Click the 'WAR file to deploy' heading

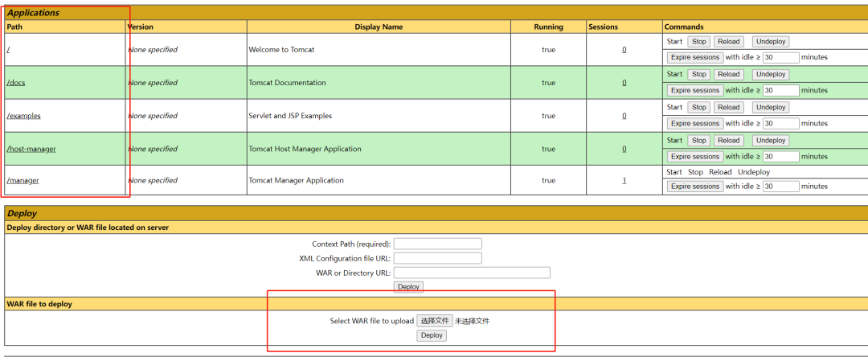click(39, 304)
